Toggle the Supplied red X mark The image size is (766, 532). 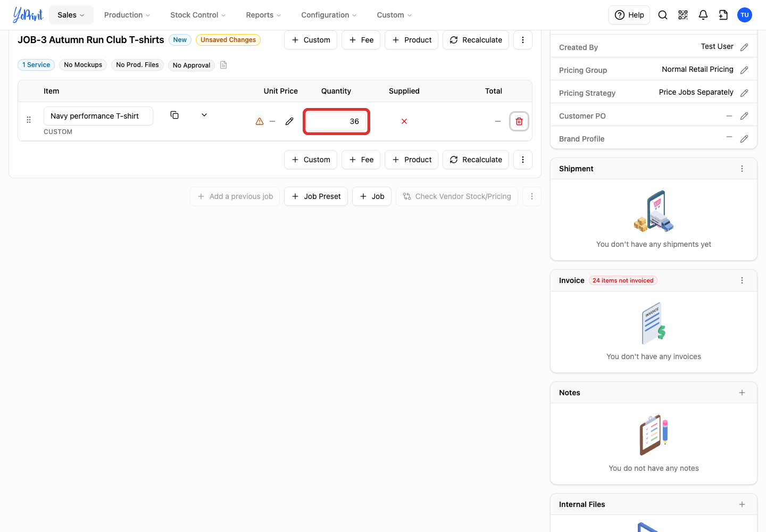pyautogui.click(x=404, y=121)
